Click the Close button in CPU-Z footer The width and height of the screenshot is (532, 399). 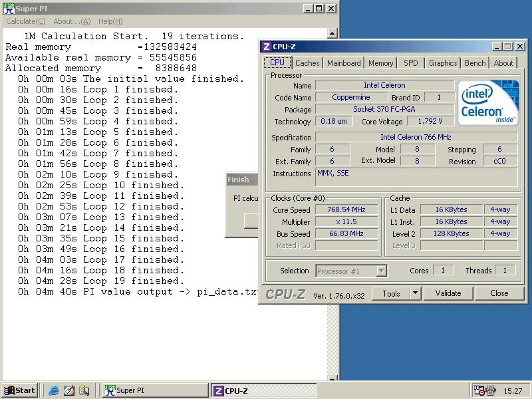[499, 293]
